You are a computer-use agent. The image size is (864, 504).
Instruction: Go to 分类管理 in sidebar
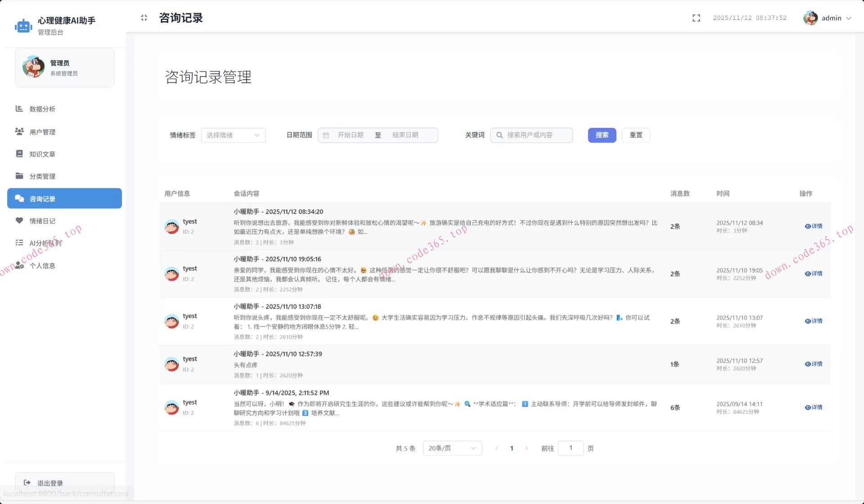point(41,176)
